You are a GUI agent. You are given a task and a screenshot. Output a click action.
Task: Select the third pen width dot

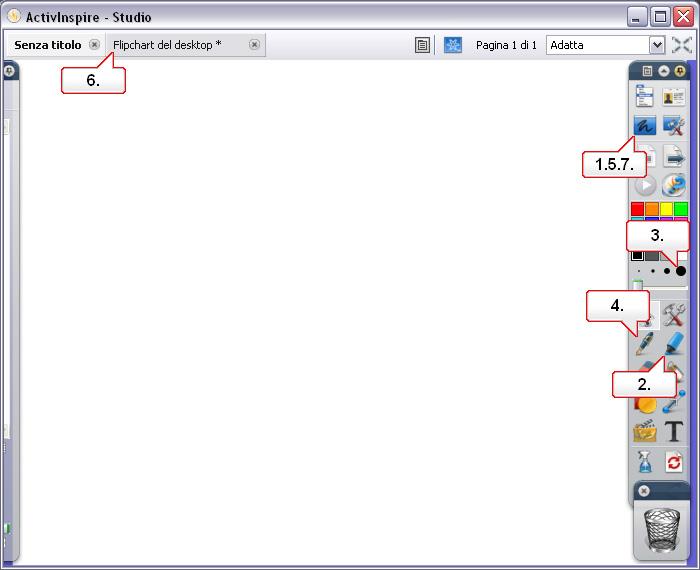click(x=667, y=271)
